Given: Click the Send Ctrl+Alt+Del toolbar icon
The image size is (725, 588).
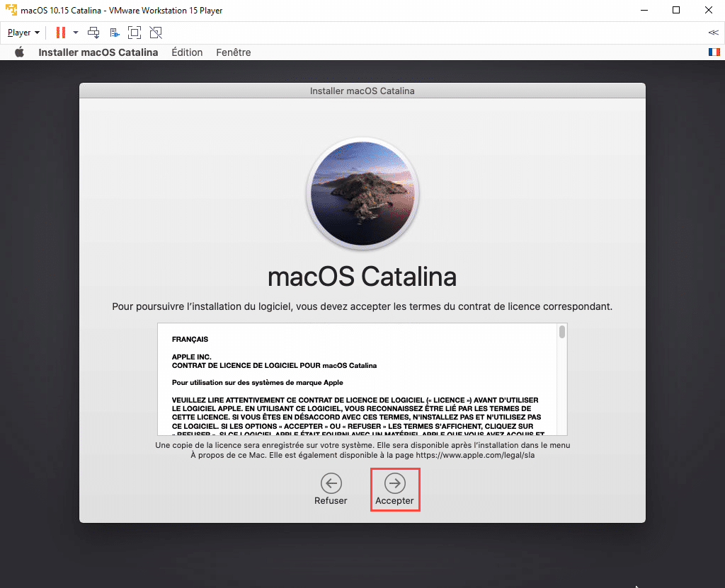Looking at the screenshot, I should [93, 33].
